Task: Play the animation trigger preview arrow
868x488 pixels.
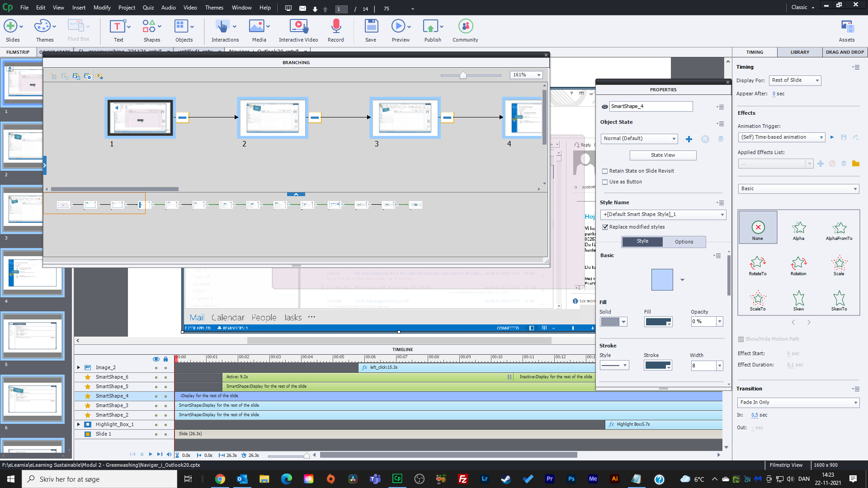Action: 832,137
